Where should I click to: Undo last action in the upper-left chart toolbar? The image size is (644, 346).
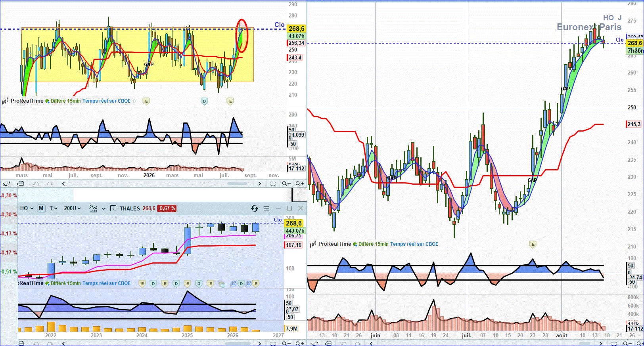(x=36, y=184)
